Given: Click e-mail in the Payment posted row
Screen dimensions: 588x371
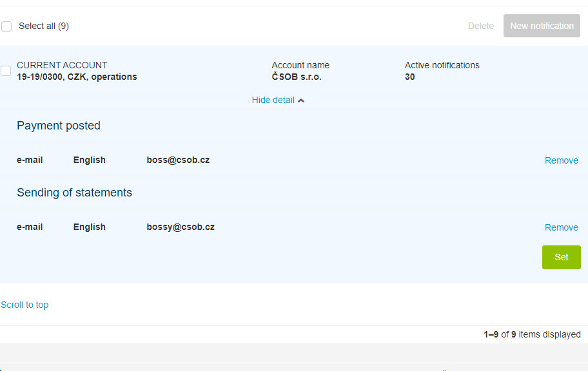Looking at the screenshot, I should 30,160.
